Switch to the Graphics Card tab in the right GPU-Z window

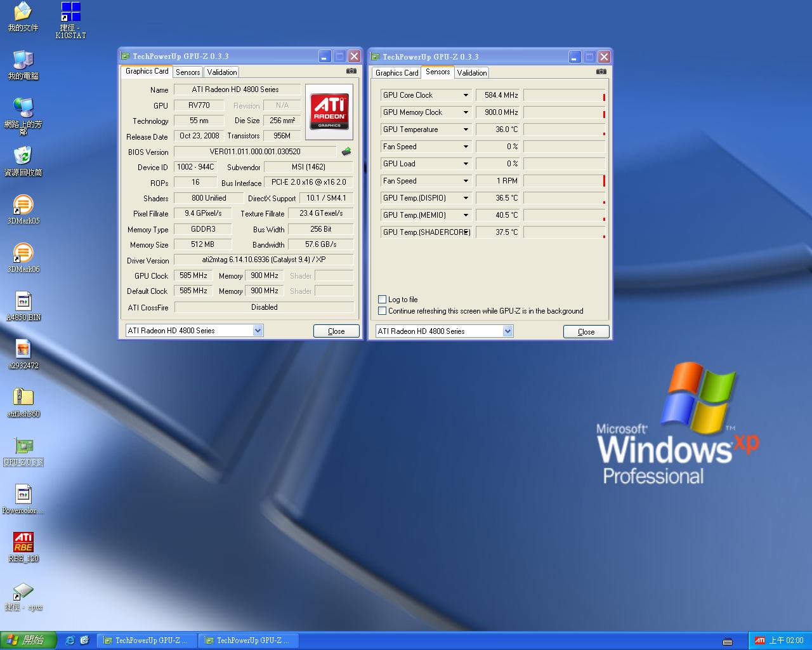(x=397, y=73)
